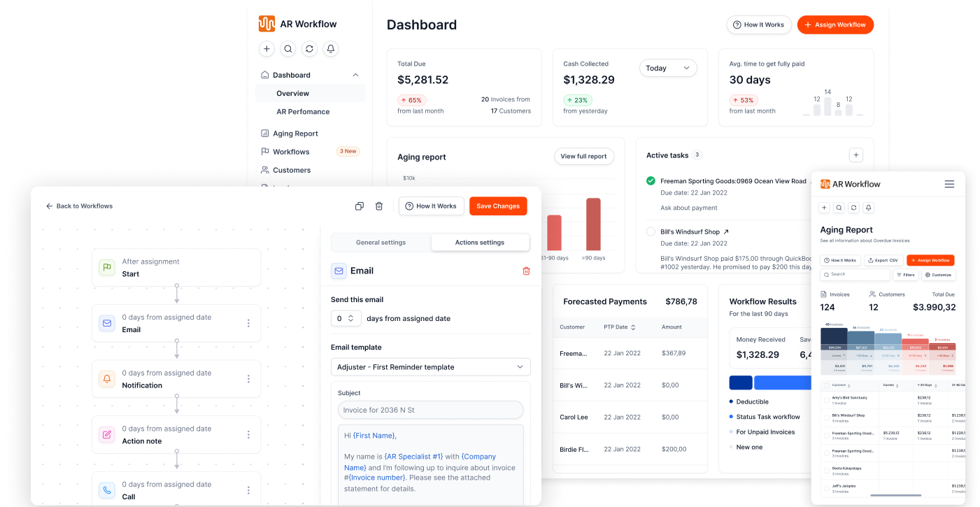Click Back to Workflows link
Image resolution: width=980 pixels, height=507 pixels.
click(85, 206)
